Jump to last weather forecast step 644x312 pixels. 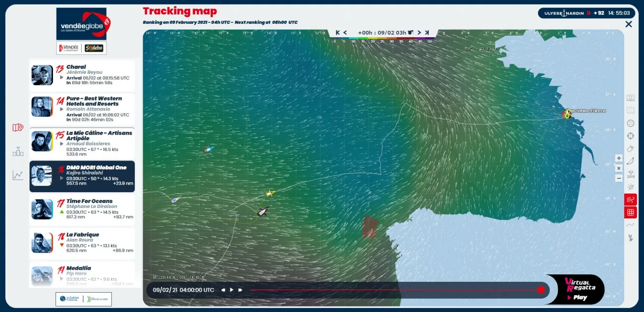click(x=427, y=33)
